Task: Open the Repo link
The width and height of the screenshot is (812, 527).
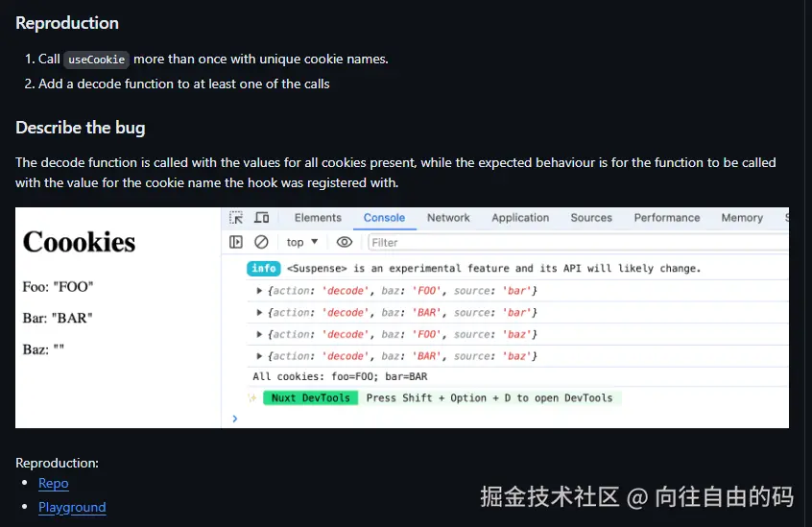Action: (54, 483)
